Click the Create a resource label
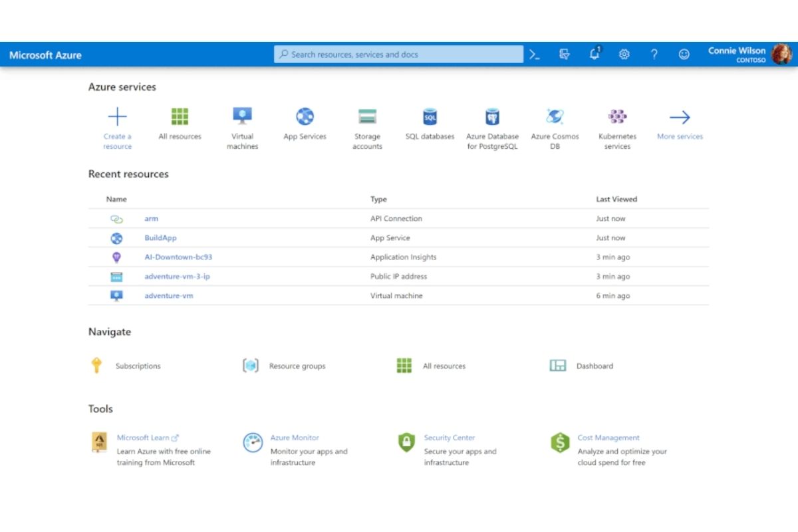 tap(117, 142)
